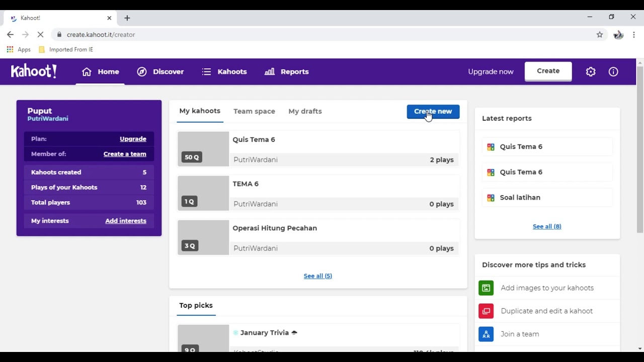Open the settings gear icon
Image resolution: width=644 pixels, height=362 pixels.
(x=591, y=71)
